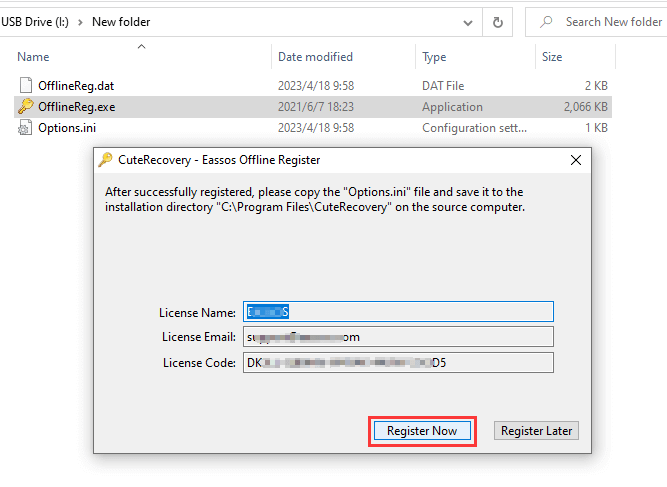Click the License Name input field
Image resolution: width=667 pixels, height=487 pixels.
coord(398,312)
